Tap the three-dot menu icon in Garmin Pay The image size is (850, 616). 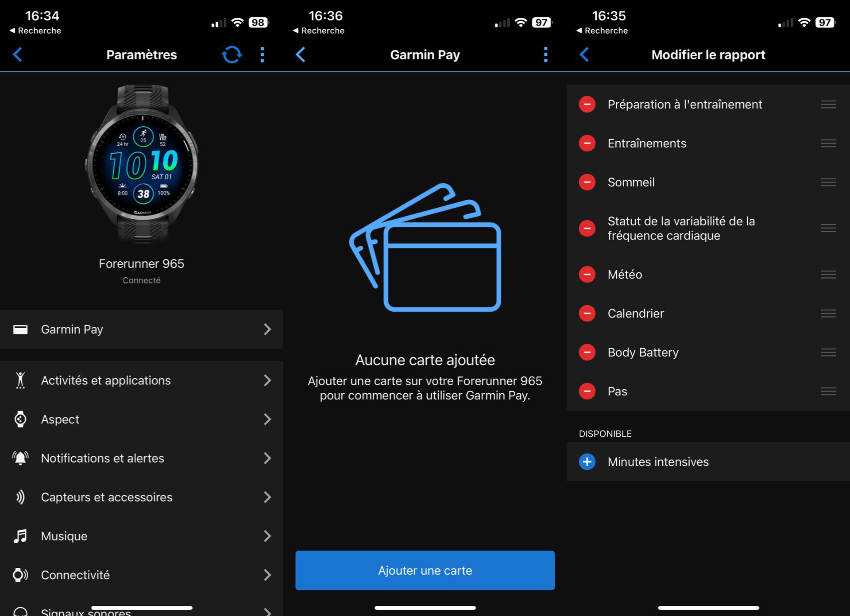pos(545,54)
